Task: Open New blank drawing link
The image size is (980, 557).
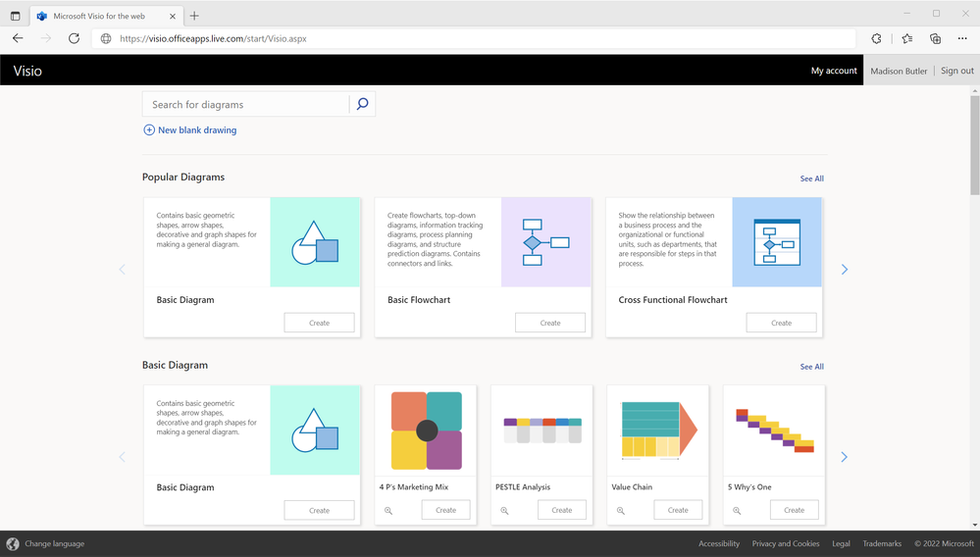Action: coord(197,129)
